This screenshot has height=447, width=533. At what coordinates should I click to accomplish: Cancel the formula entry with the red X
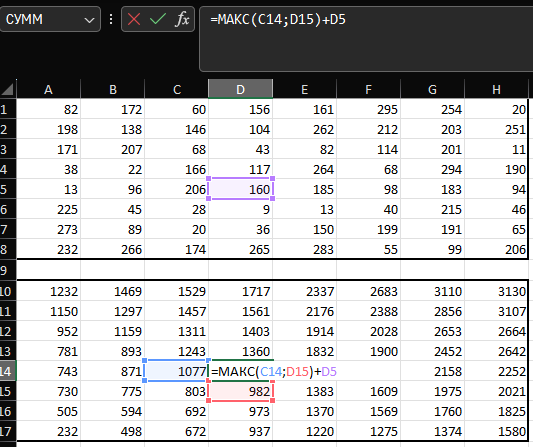134,19
